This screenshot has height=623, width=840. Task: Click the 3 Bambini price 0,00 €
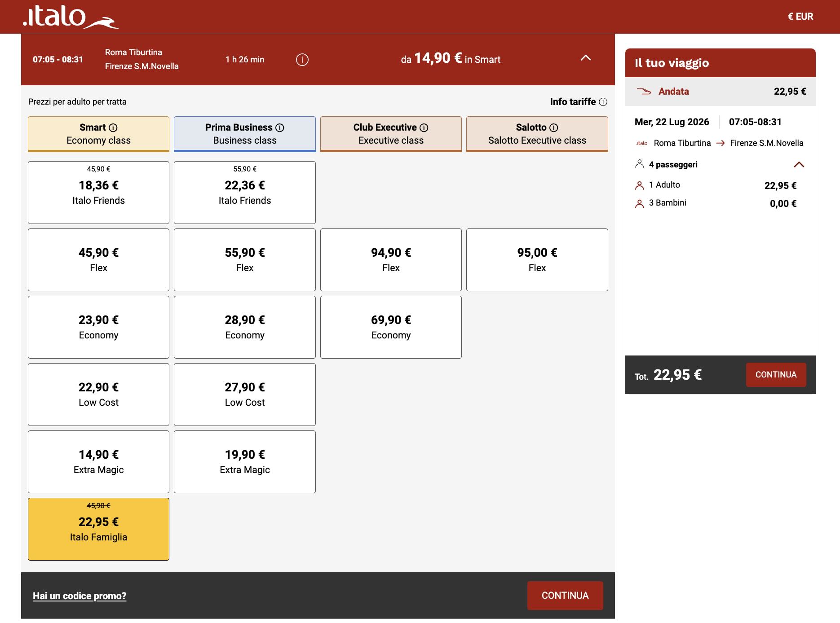tap(783, 204)
